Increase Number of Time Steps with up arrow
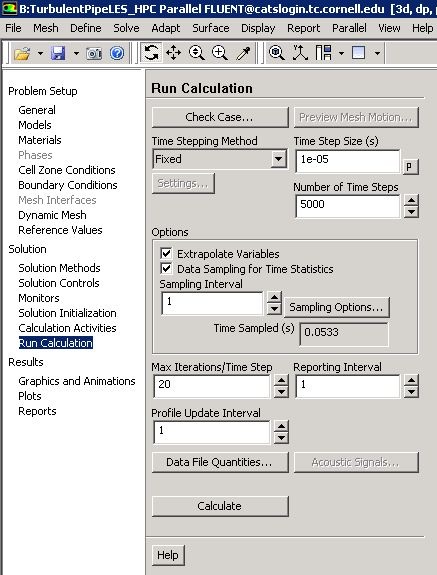 (411, 201)
